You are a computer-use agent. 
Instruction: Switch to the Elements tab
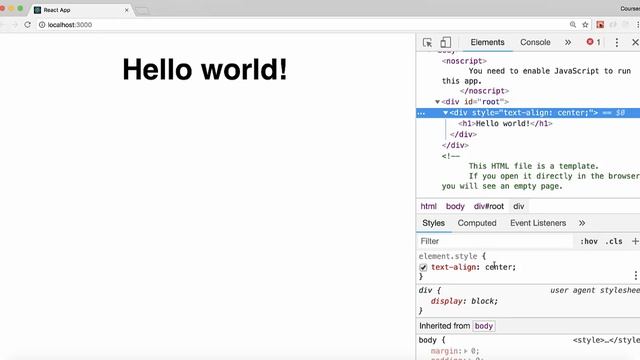coord(487,42)
